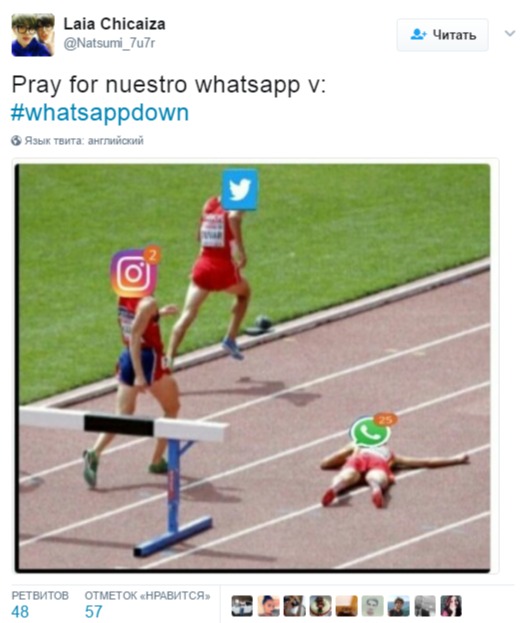Viewport: 524px width, 623px height.
Task: View the 48 Ретвитов count
Action: coord(40,604)
